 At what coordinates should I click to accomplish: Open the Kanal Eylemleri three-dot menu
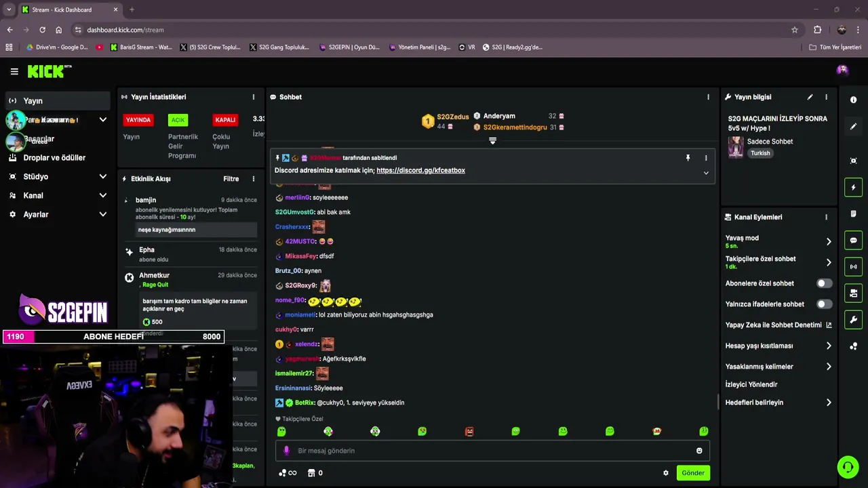[x=826, y=217]
